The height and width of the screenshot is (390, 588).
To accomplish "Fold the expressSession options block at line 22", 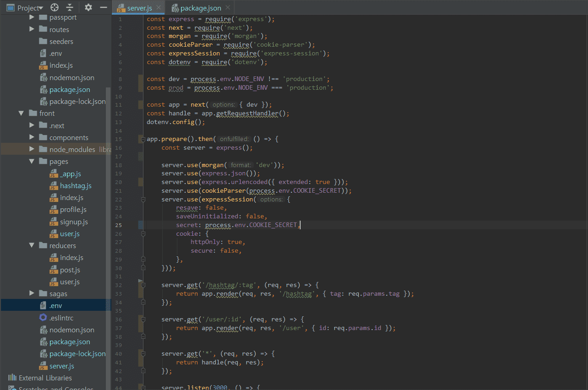I will pos(143,200).
